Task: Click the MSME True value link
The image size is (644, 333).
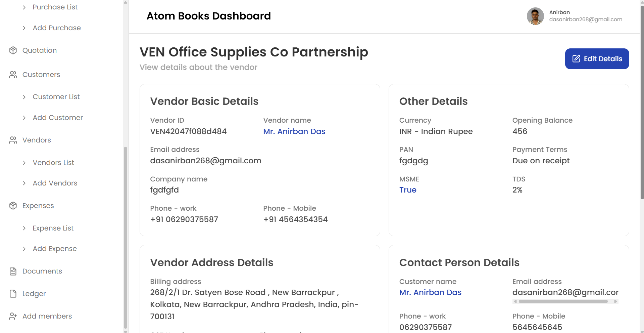Action: coord(408,190)
